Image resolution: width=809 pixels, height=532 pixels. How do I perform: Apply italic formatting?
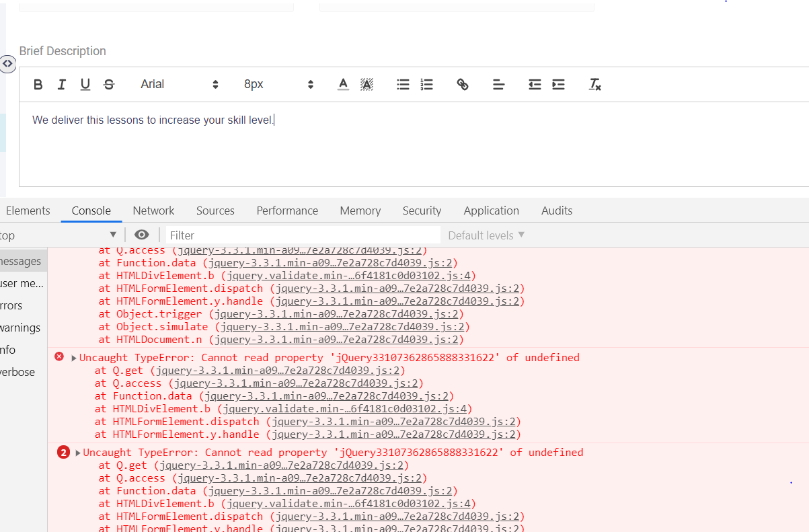pos(61,84)
